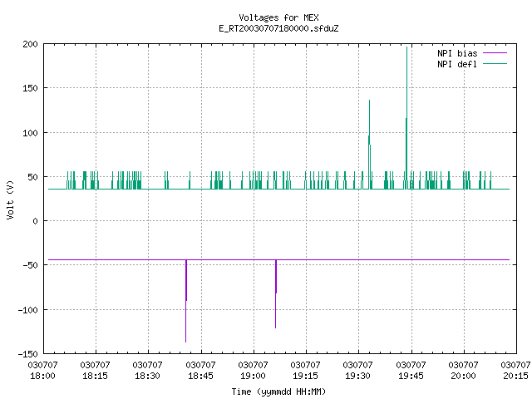
Task: Click the y-axis tick value 50
Action: (33, 177)
